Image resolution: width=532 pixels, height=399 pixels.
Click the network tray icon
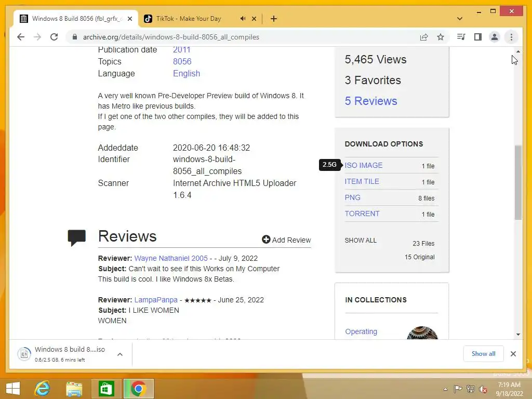pos(470,389)
